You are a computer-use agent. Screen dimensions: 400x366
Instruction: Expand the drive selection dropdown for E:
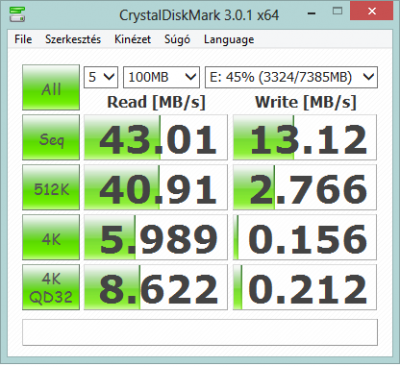click(291, 77)
